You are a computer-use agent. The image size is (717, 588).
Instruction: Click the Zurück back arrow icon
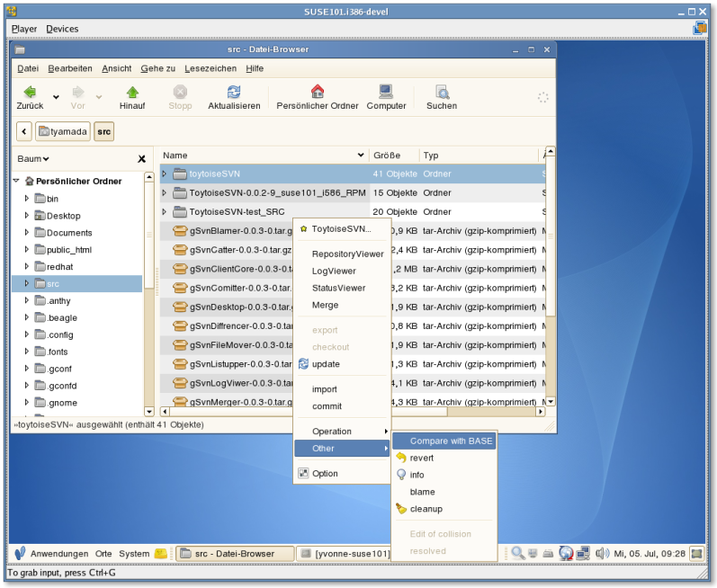point(30,92)
